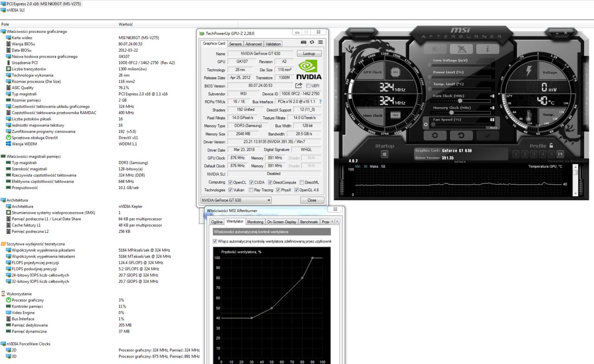Reset Afterburner settings with the circular arrow button
Screen dimensions: 594x364
point(461,135)
